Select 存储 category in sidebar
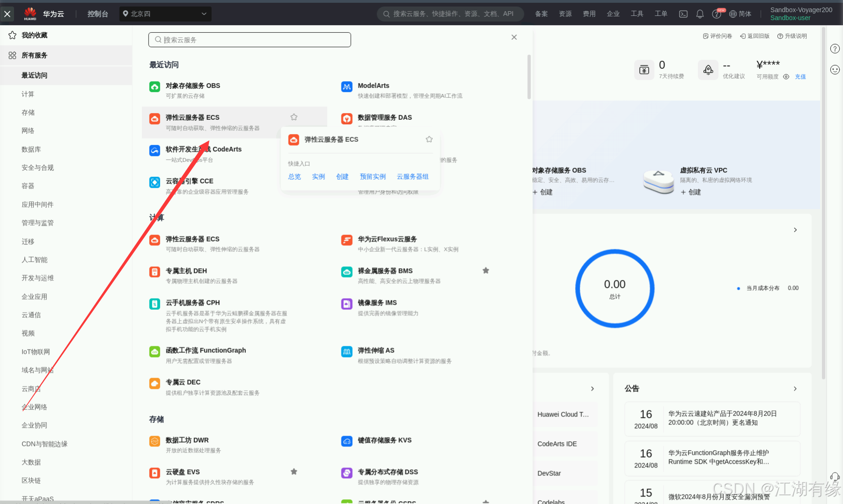The height and width of the screenshot is (504, 843). [28, 113]
